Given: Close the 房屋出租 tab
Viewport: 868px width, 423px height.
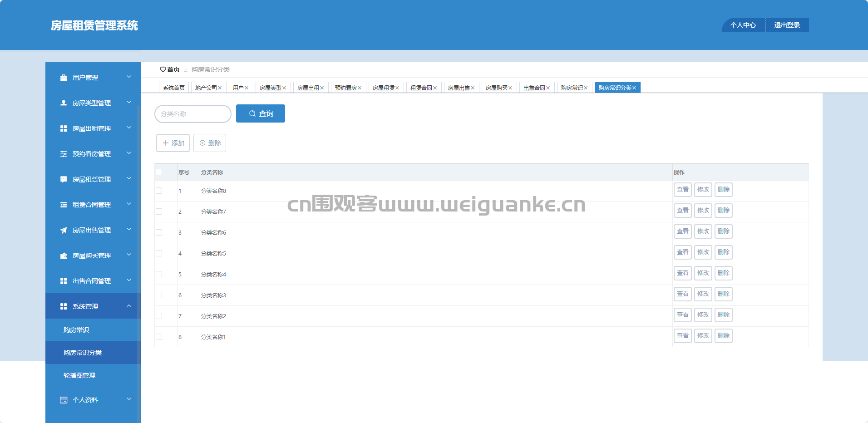Looking at the screenshot, I should tap(322, 88).
